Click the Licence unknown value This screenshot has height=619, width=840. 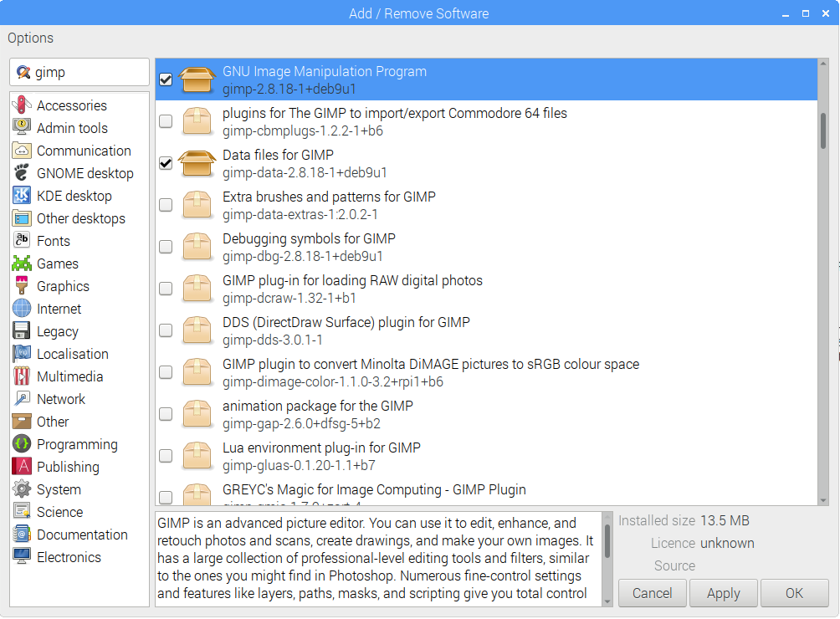pyautogui.click(x=728, y=543)
